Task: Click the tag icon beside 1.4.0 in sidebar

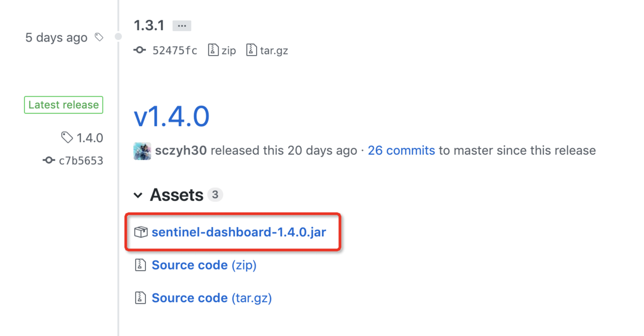Action: coord(66,137)
